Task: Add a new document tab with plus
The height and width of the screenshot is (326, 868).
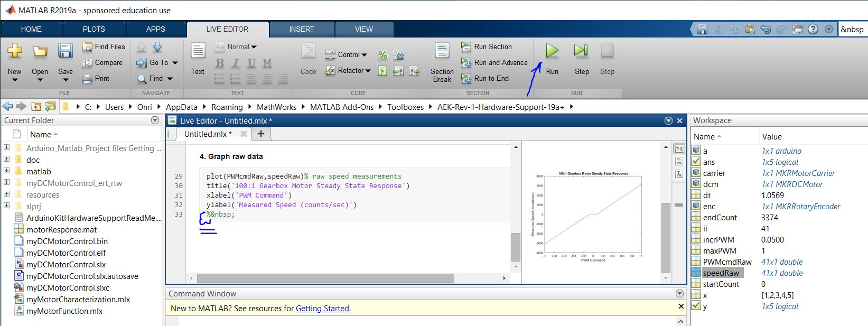Action: coord(261,134)
